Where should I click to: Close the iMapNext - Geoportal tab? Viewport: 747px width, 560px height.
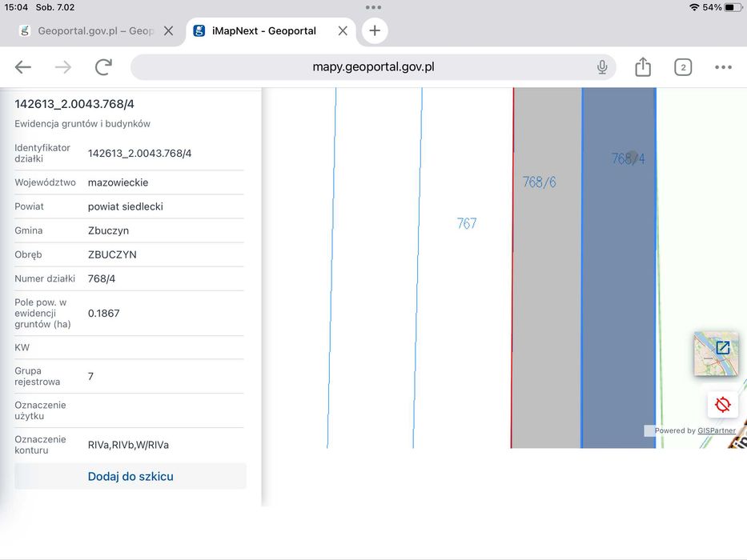(343, 31)
